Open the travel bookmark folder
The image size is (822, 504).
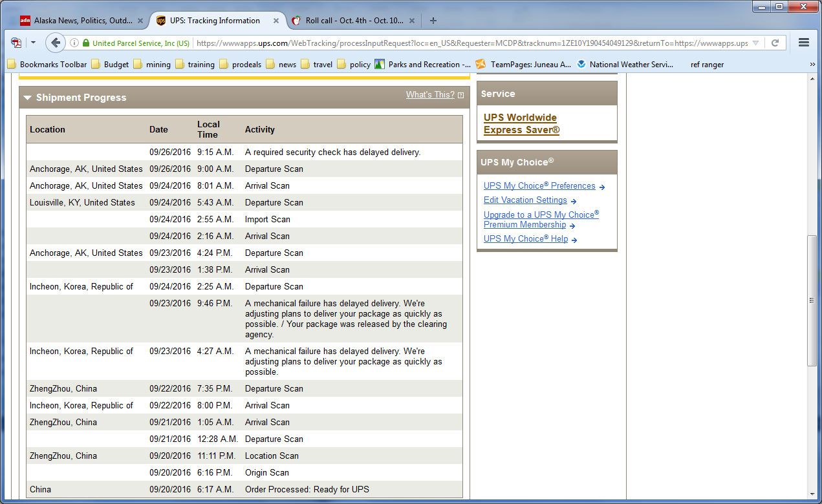(317, 65)
